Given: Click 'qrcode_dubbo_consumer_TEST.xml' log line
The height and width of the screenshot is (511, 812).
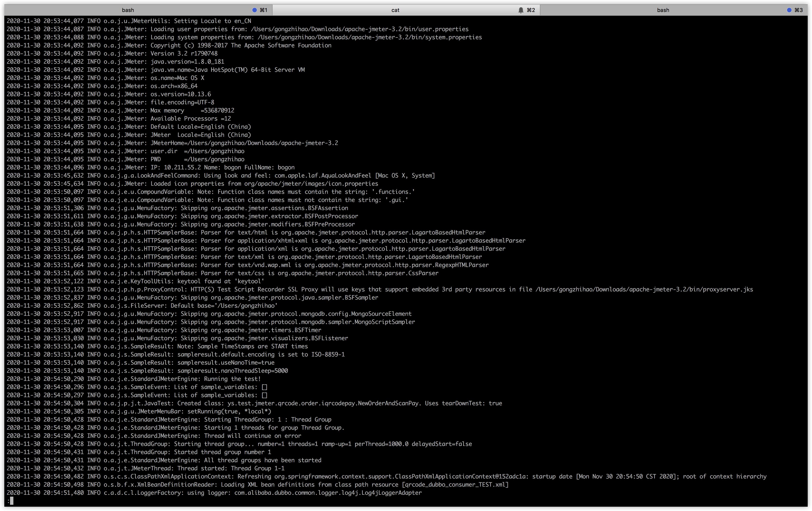Looking at the screenshot, I should [258, 484].
